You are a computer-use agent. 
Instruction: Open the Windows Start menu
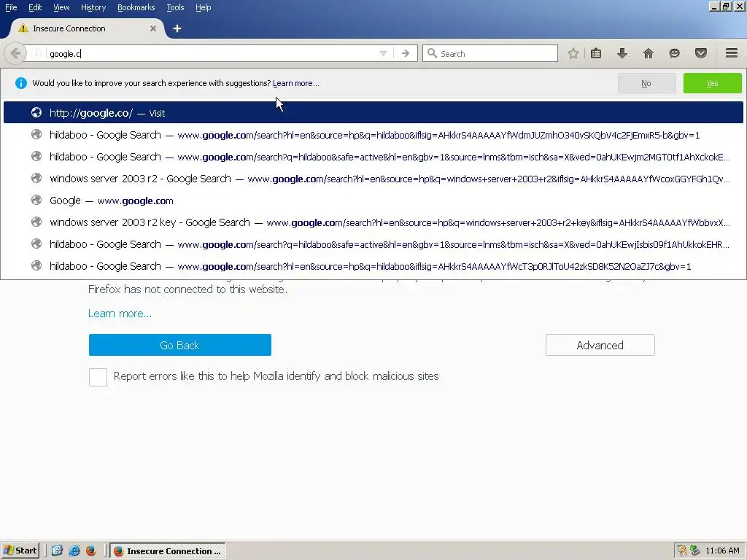click(x=20, y=551)
